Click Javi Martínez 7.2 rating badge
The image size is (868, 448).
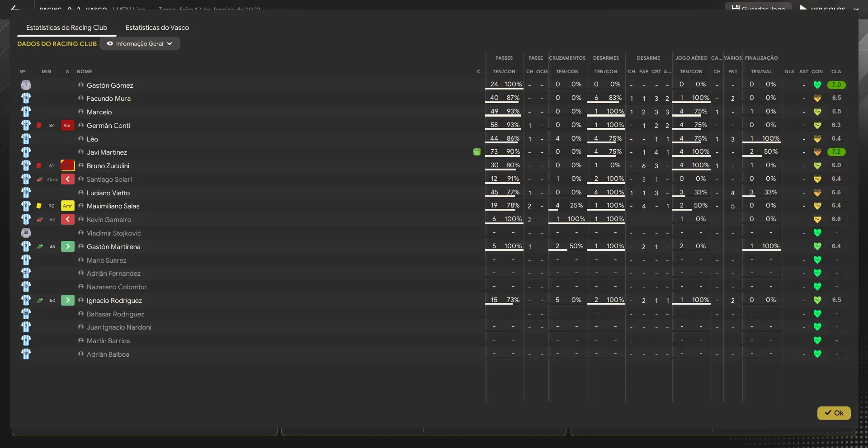(836, 152)
